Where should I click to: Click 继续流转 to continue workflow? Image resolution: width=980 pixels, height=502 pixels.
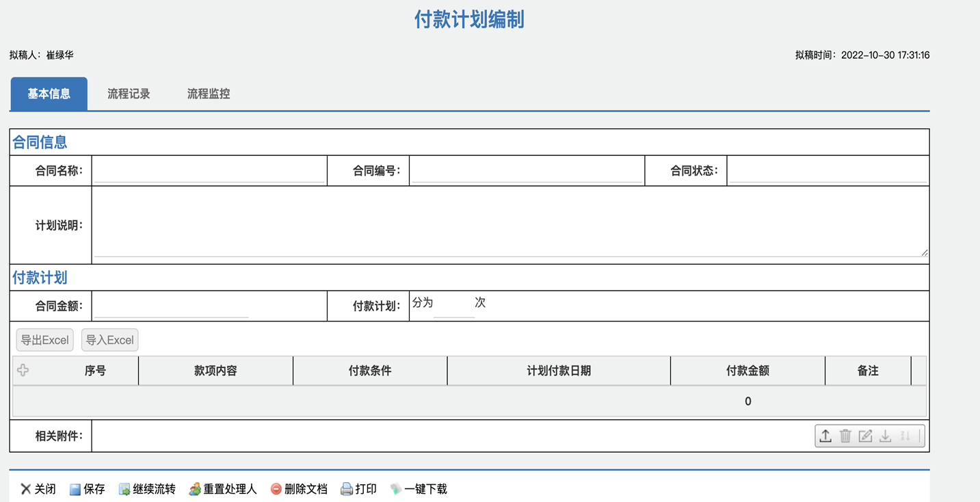(147, 489)
